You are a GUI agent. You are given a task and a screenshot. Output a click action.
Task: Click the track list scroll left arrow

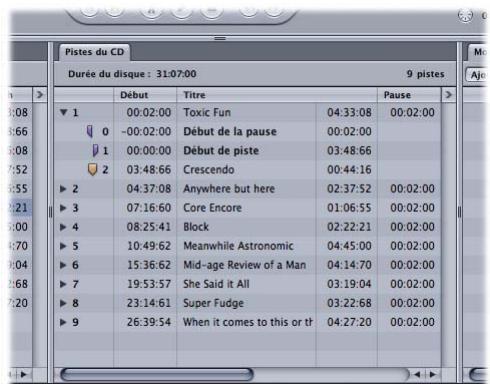pyautogui.click(x=417, y=375)
